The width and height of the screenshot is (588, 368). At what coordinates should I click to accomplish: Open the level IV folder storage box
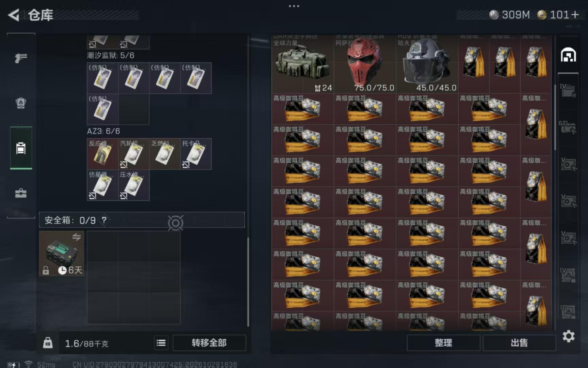[568, 91]
